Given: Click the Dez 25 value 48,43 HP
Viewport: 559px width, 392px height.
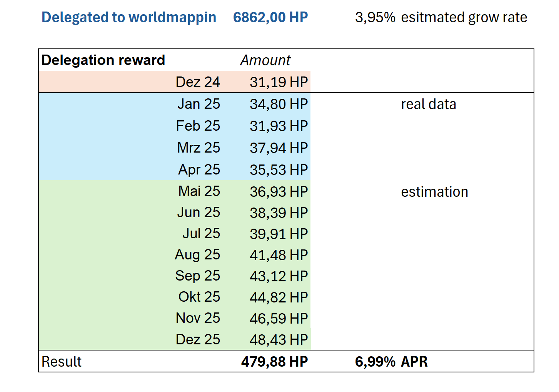Looking at the screenshot, I should click(279, 339).
